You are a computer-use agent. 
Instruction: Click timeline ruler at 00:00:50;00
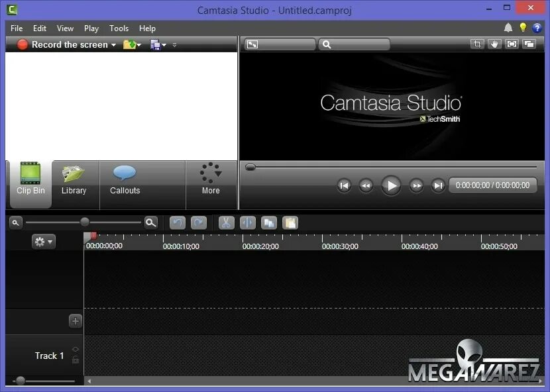coord(499,246)
